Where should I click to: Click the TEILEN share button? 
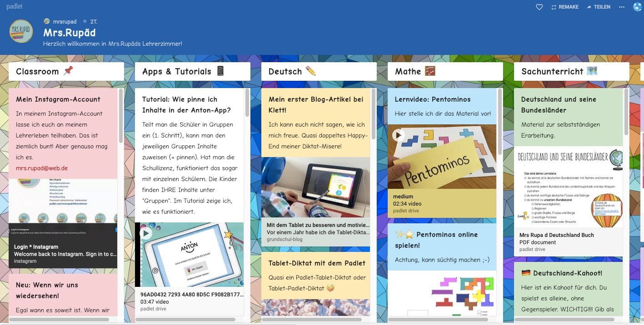click(x=599, y=7)
